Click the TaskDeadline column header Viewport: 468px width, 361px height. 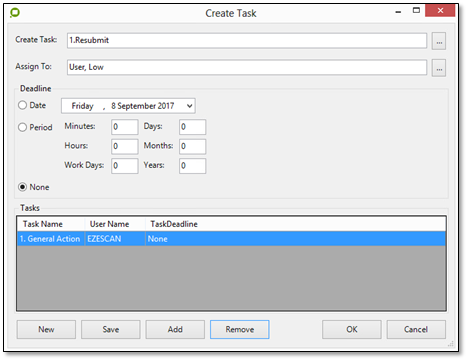pos(173,224)
